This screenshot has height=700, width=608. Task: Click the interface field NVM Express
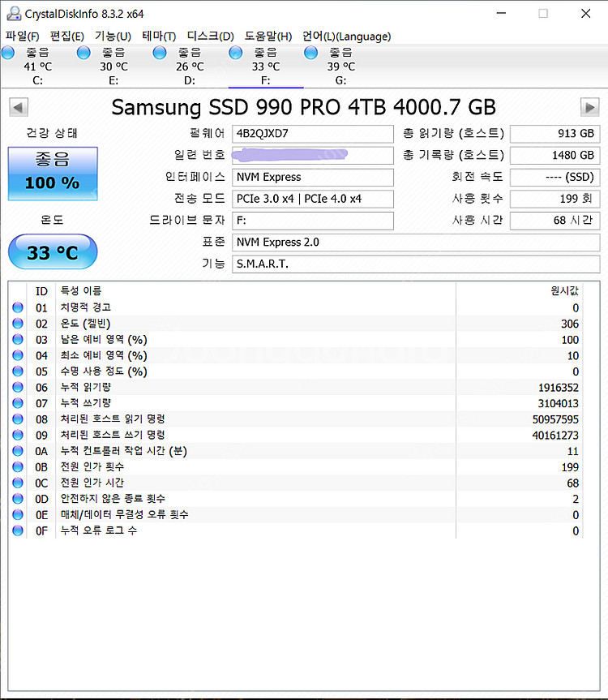tap(313, 178)
